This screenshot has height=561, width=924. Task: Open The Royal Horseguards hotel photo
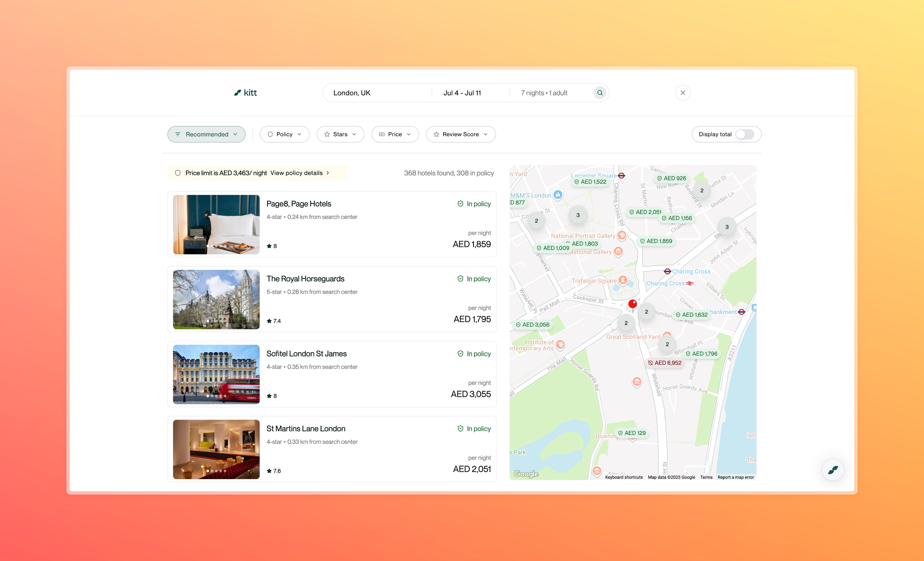216,299
